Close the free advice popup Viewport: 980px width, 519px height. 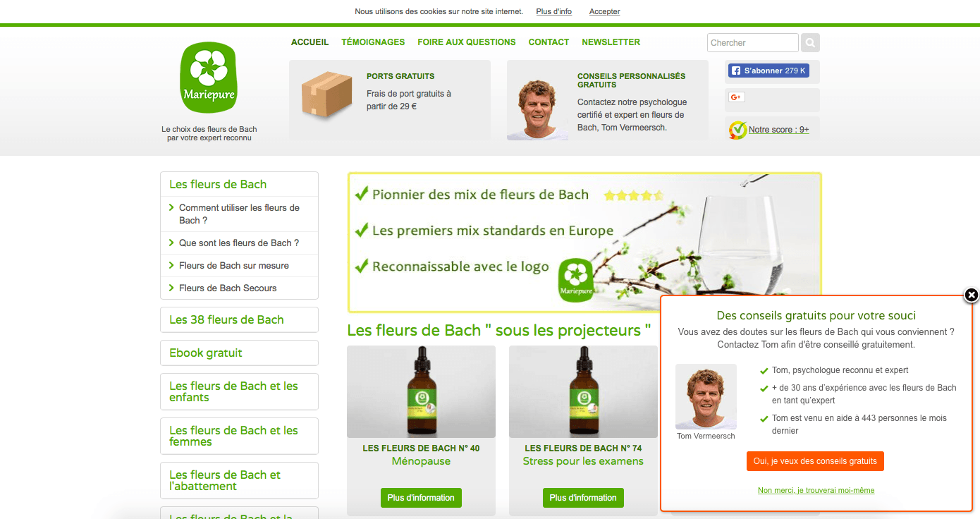click(971, 295)
